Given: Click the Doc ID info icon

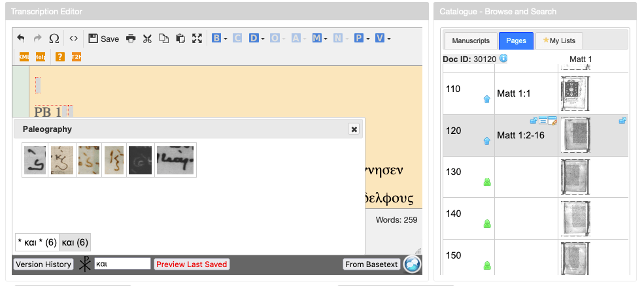Looking at the screenshot, I should click(503, 59).
